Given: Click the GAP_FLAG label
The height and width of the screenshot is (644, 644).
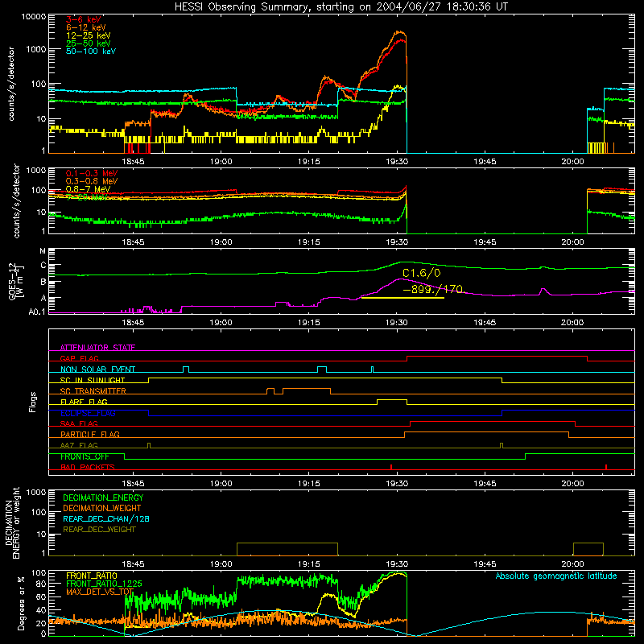Looking at the screenshot, I should (80, 358).
